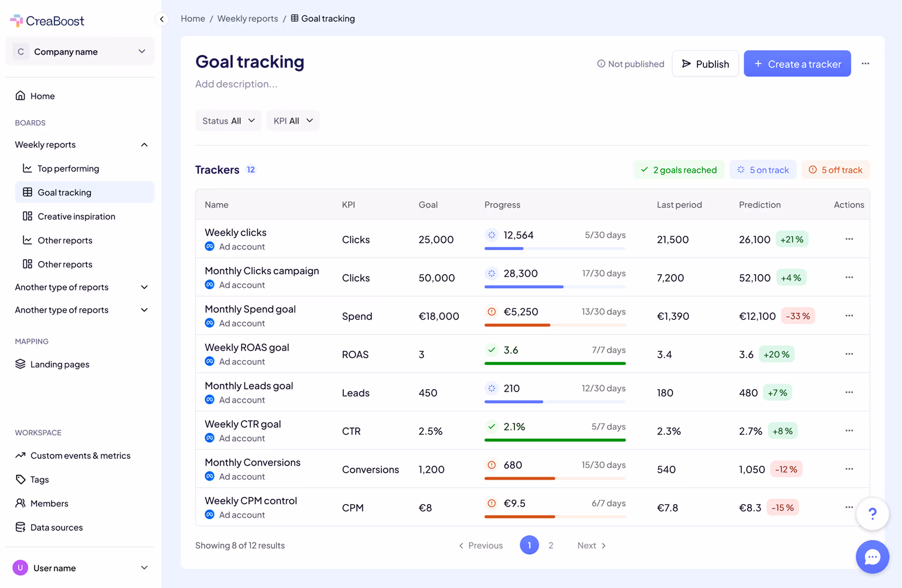Toggle the 5 on track filter chip
The width and height of the screenshot is (902, 588).
coord(763,170)
